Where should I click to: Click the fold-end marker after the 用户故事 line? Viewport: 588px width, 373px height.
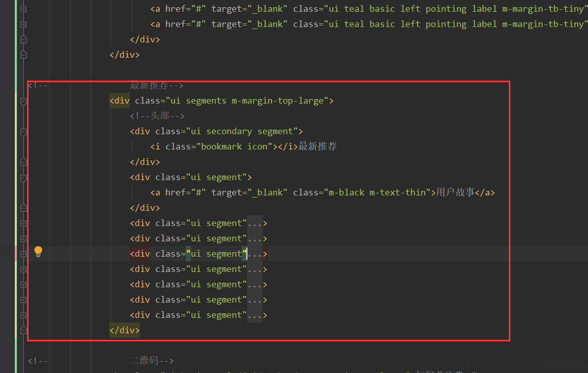[x=23, y=208]
